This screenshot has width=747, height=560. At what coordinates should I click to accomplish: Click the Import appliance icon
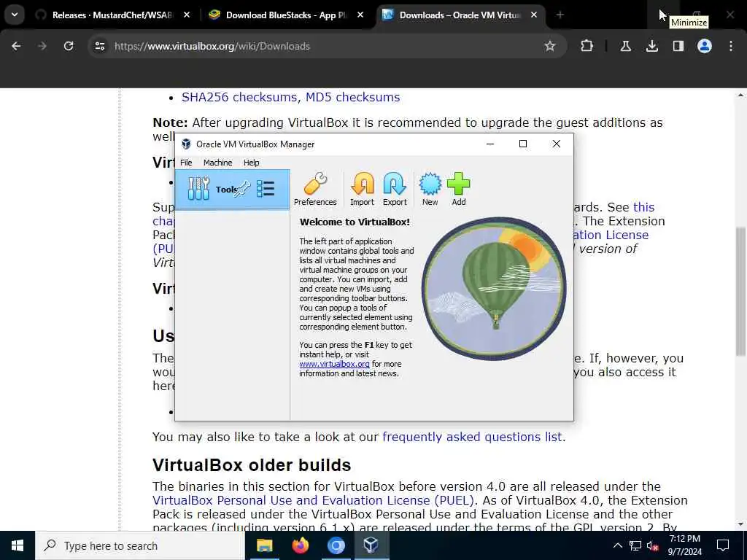coord(362,189)
